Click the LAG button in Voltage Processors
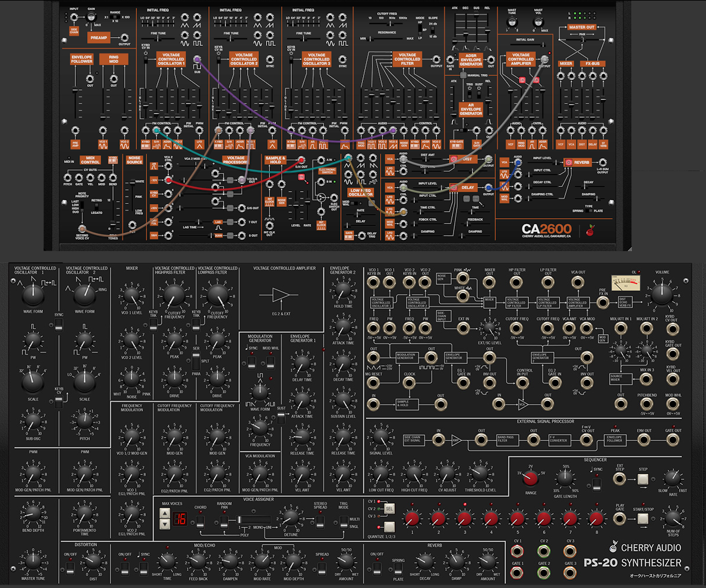Image resolution: width=706 pixels, height=588 pixels. 217,223
